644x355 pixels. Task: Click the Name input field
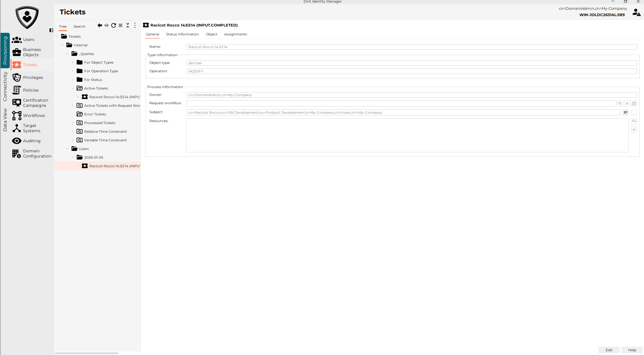pos(412,47)
